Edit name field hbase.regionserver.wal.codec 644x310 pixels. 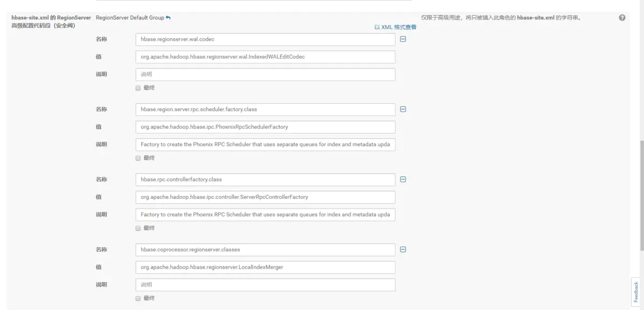pyautogui.click(x=266, y=39)
